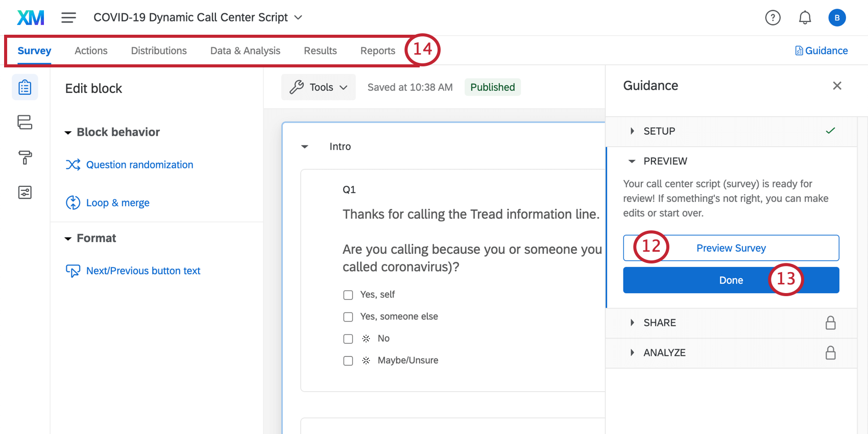Switch to the Distributions tab

[x=159, y=51]
